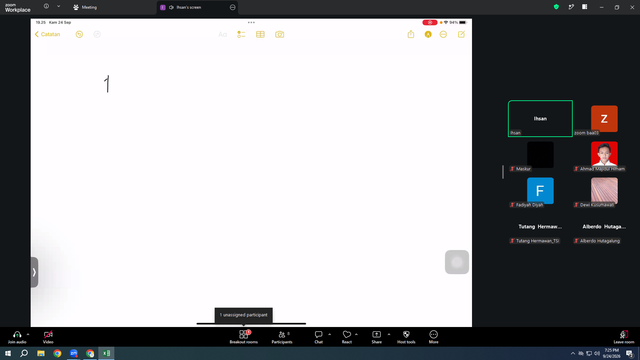Open the Participants list

point(282,337)
